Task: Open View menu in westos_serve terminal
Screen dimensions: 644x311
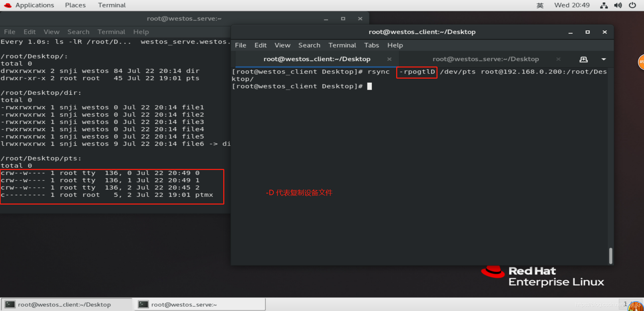Action: point(51,32)
